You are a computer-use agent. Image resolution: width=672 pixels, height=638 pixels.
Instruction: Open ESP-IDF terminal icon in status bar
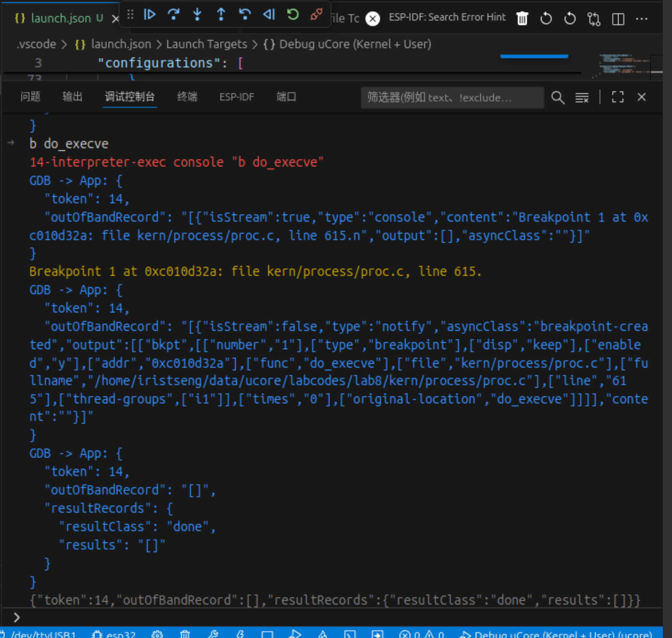click(350, 634)
